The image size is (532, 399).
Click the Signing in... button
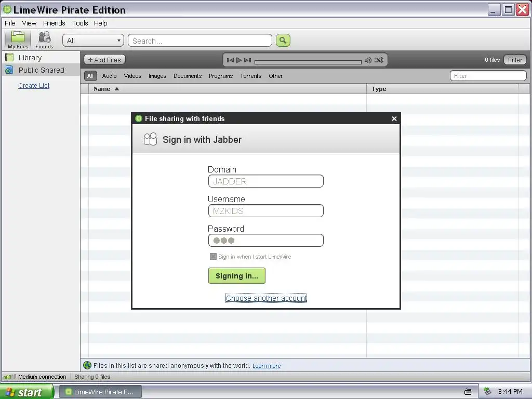click(x=237, y=276)
